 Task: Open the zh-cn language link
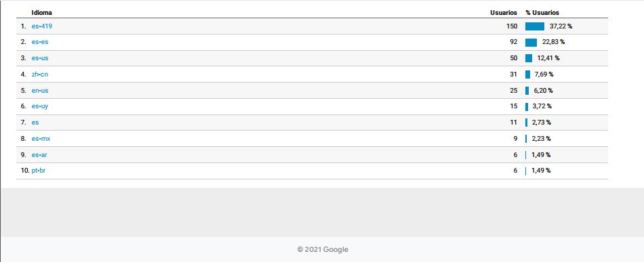[x=40, y=74]
